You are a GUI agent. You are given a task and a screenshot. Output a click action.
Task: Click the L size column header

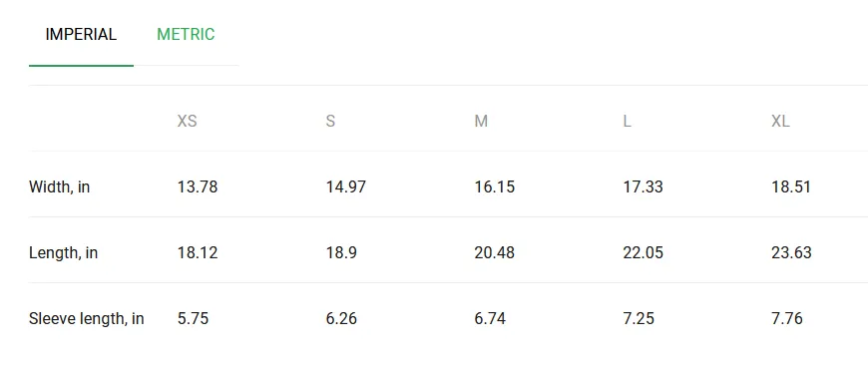coord(627,122)
